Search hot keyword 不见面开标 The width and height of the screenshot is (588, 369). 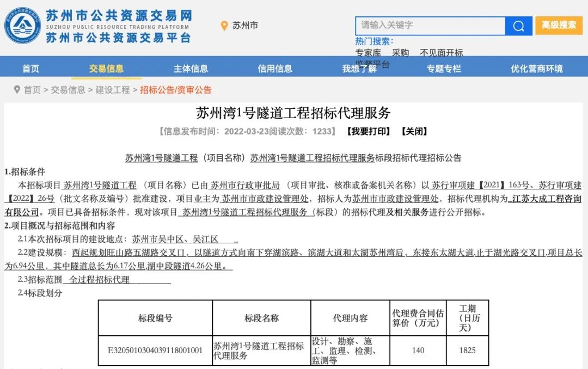442,53
